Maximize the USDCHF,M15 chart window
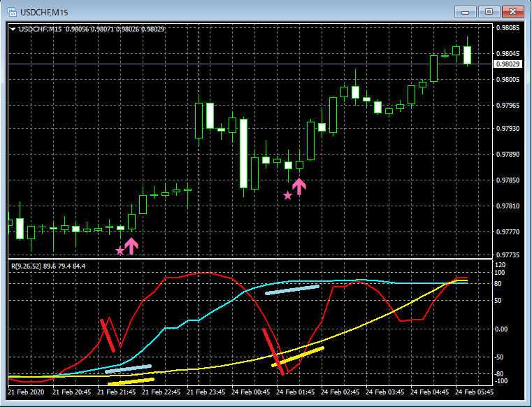The width and height of the screenshot is (532, 407). pos(489,12)
